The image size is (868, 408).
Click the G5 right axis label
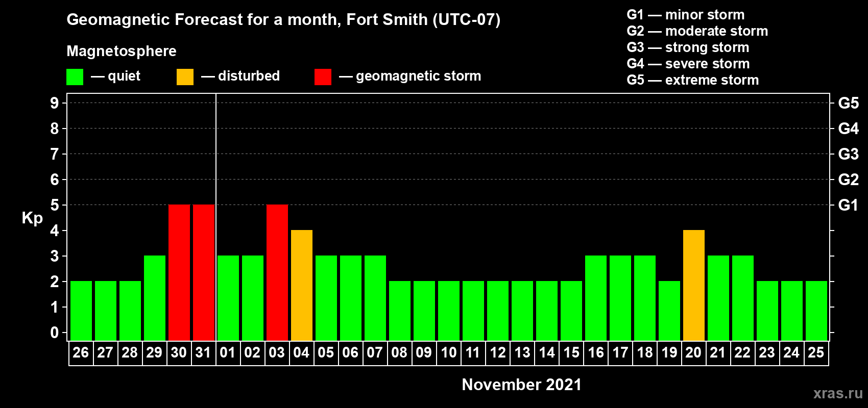(849, 103)
